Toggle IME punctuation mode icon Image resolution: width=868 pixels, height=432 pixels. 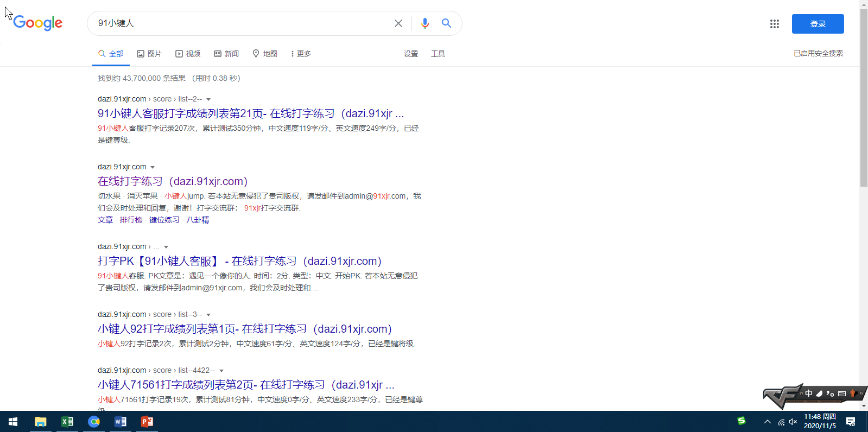830,393
